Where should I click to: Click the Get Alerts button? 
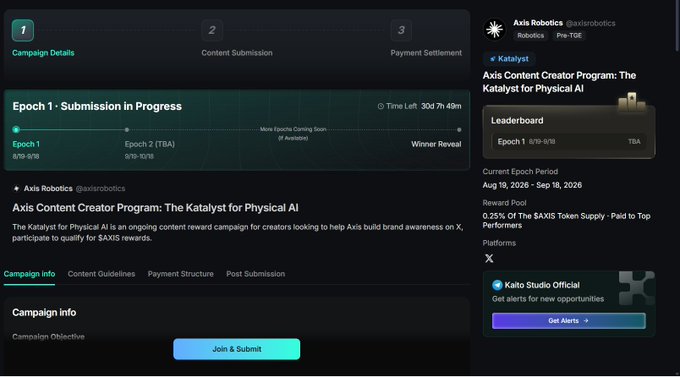[x=569, y=321]
